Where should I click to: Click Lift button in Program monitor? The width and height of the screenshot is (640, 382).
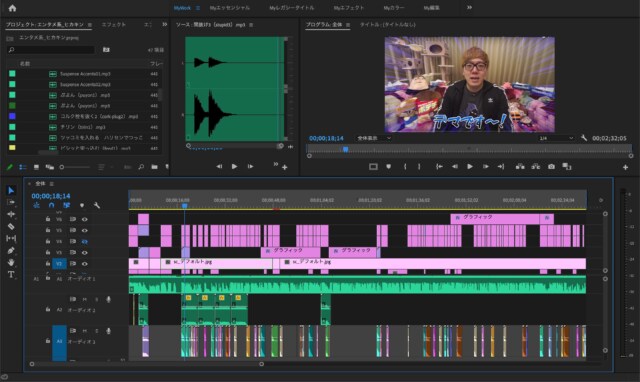[x=520, y=167]
